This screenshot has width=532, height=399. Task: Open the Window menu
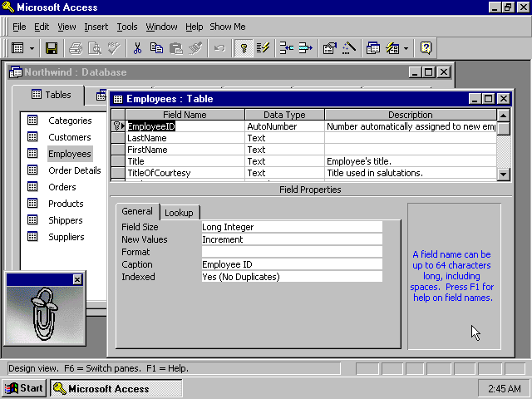(x=161, y=27)
